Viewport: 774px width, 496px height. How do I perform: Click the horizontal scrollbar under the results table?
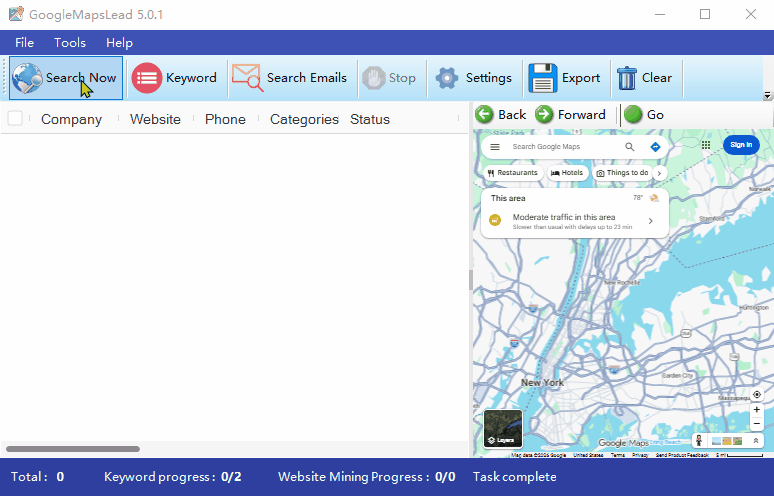tap(73, 449)
